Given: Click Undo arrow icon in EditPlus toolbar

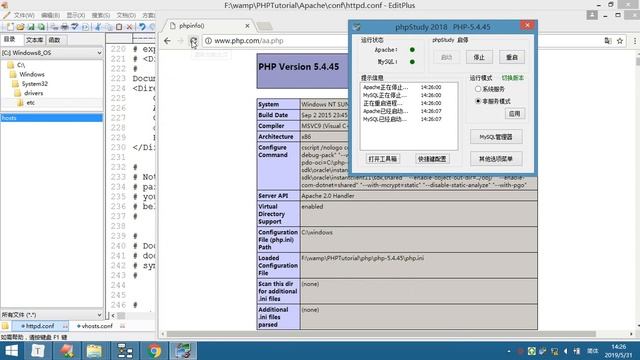Looking at the screenshot, I should [142, 27].
